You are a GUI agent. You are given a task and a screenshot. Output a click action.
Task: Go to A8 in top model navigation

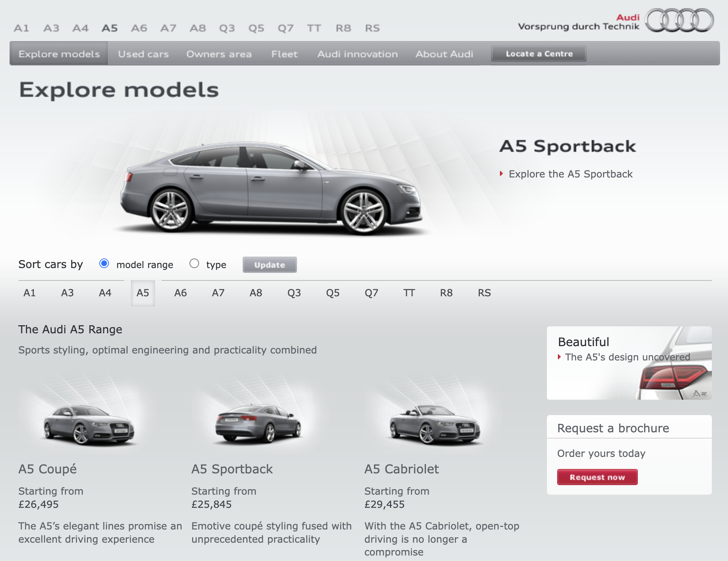[x=198, y=28]
